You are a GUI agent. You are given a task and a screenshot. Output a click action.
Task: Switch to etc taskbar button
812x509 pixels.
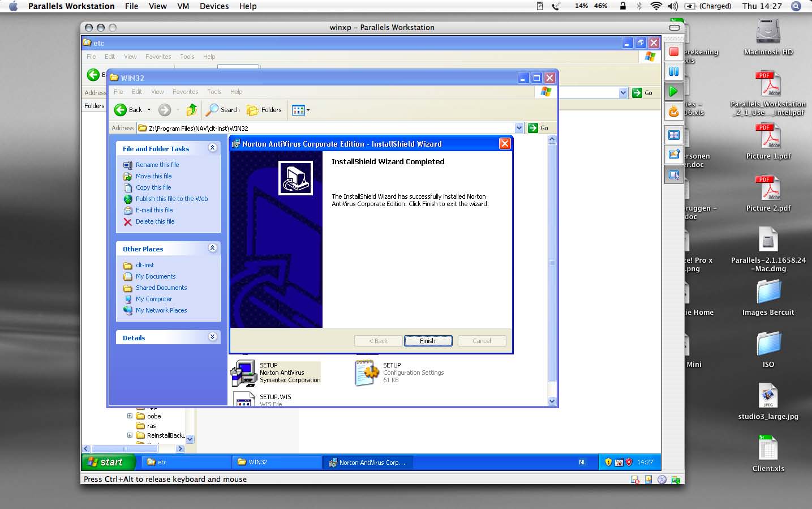186,462
